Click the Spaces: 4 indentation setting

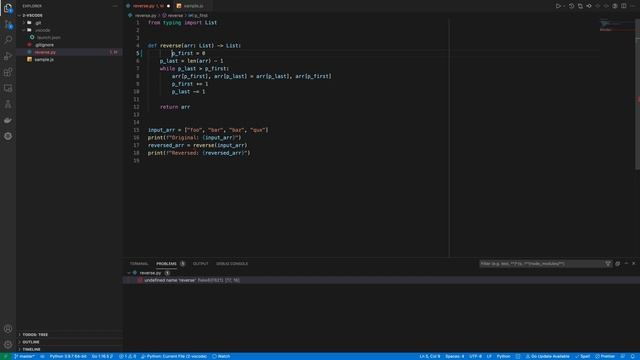pos(454,356)
